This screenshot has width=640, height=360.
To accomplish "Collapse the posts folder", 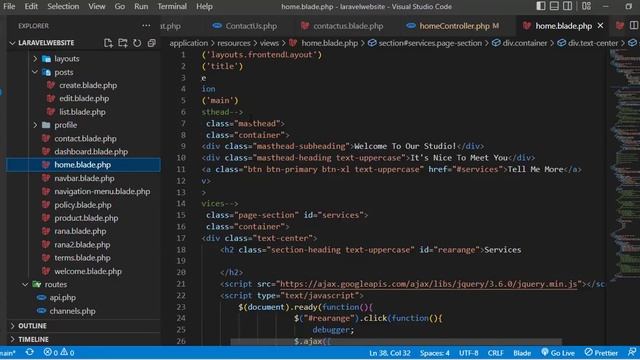I will [64, 72].
